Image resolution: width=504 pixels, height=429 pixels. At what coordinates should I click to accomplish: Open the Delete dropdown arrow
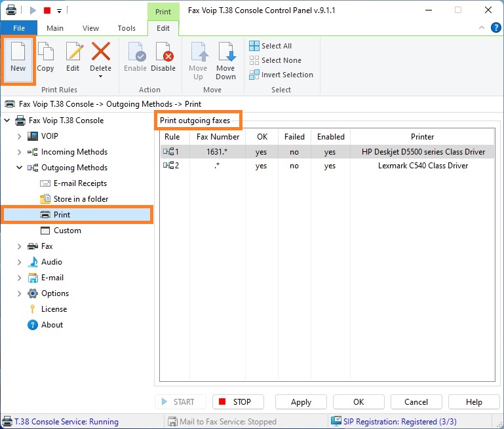click(101, 77)
